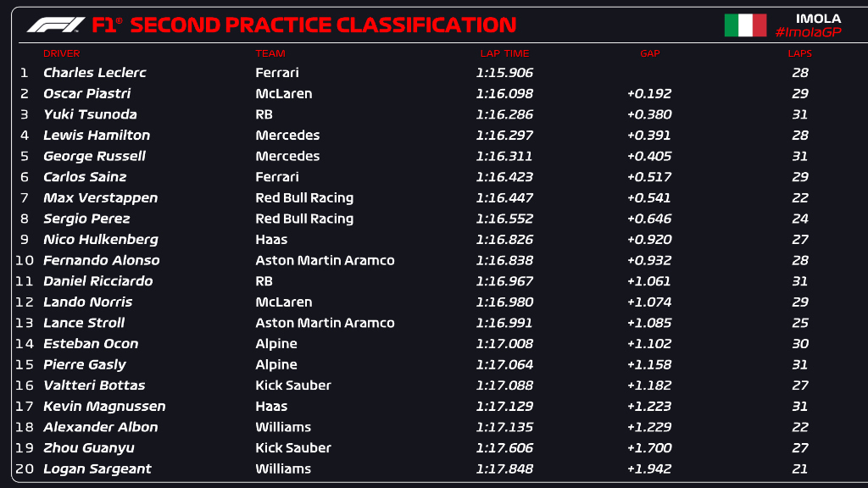Click the LAPS column header

coord(799,53)
